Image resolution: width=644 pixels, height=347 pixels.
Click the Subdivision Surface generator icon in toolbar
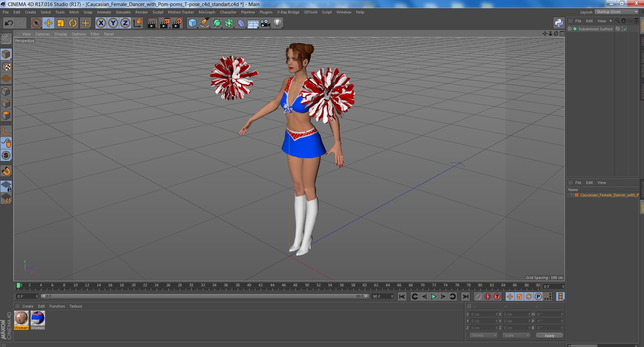(217, 23)
